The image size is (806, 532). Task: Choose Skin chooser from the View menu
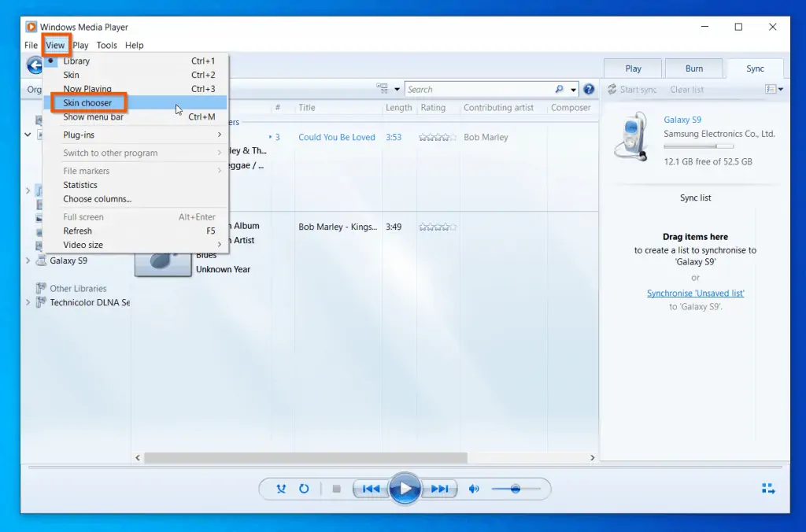[87, 102]
